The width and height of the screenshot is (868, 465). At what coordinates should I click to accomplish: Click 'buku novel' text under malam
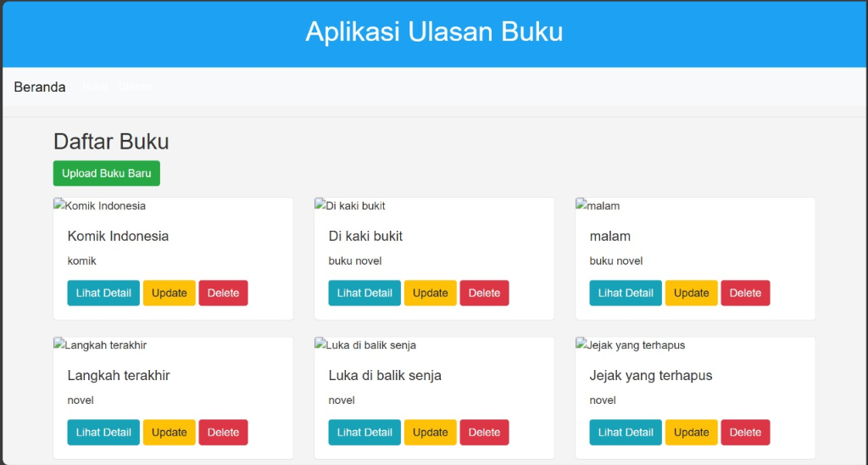(x=616, y=261)
